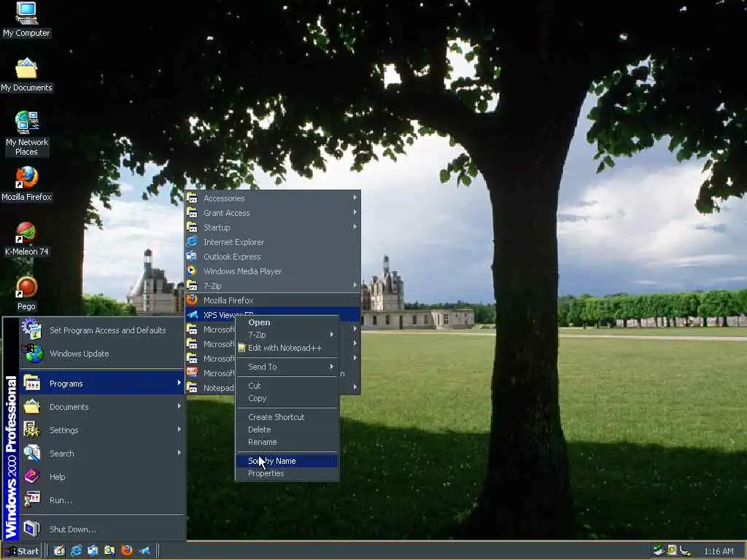Launch Internet Explorer from the quick launch bar

coord(76,551)
